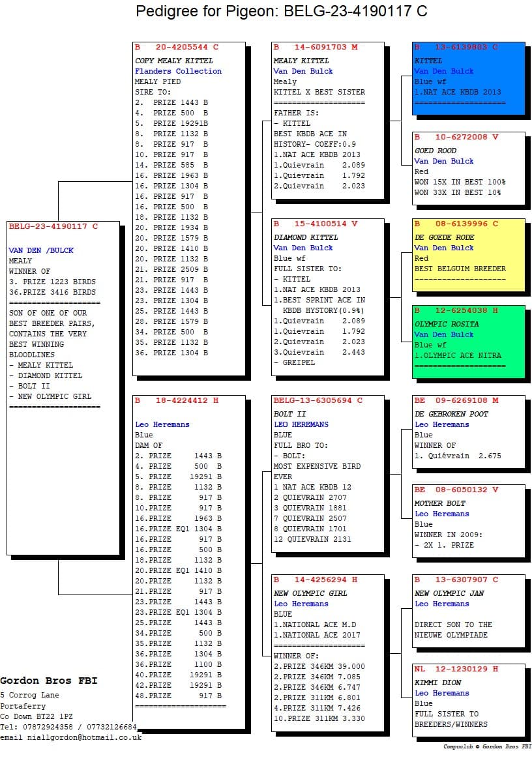Click the MOTHER BOLT name heading
The height and width of the screenshot is (764, 532).
[x=439, y=503]
